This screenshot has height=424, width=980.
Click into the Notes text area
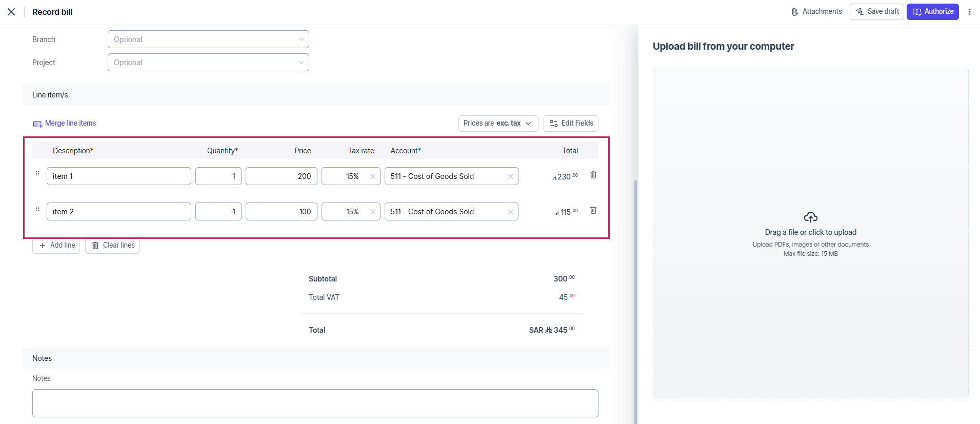pos(315,403)
